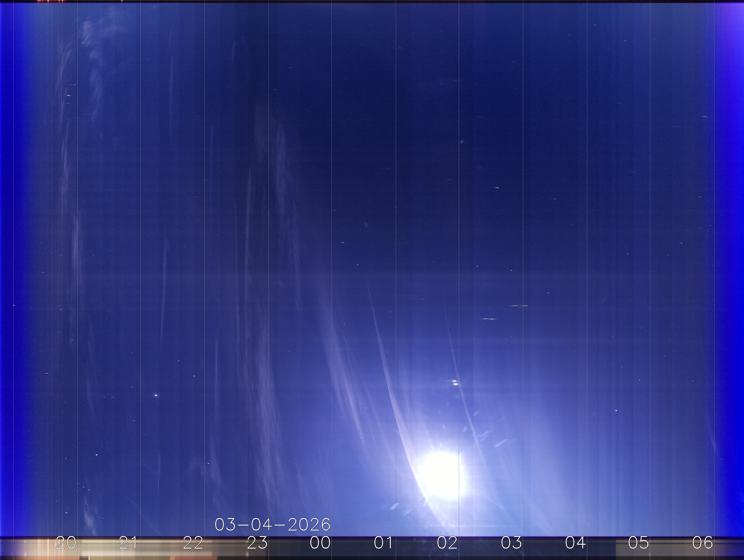Click the bright double star above the moon
Image resolution: width=744 pixels, height=560 pixels.
pyautogui.click(x=455, y=382)
